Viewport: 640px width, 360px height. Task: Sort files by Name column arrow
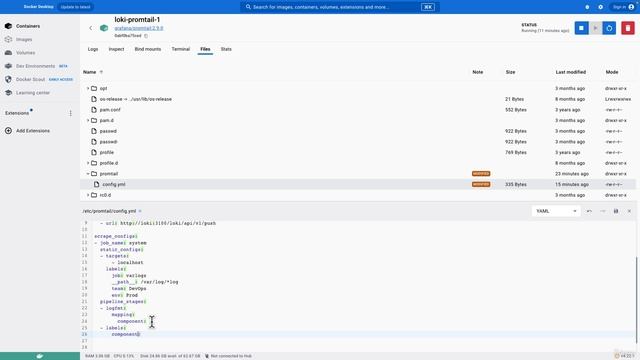coord(101,72)
